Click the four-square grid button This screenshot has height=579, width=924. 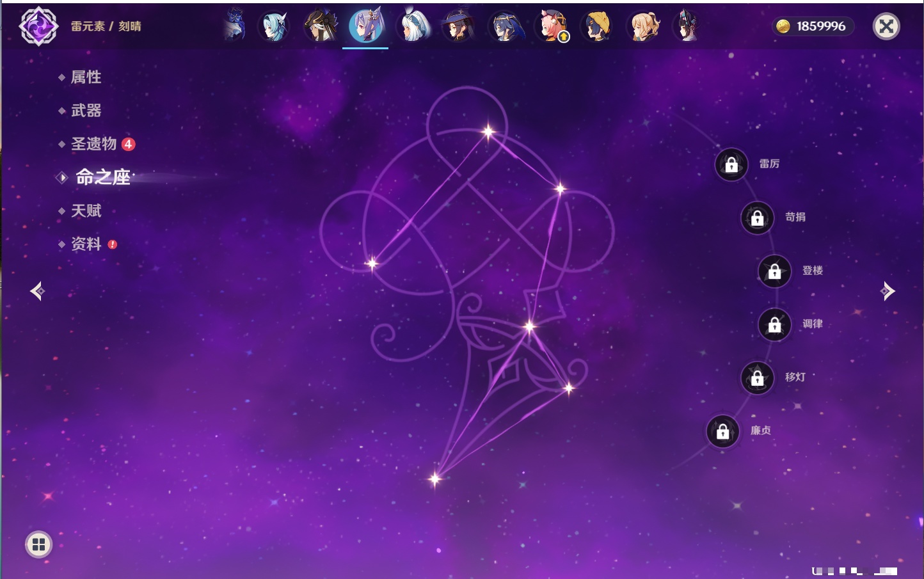click(x=38, y=544)
